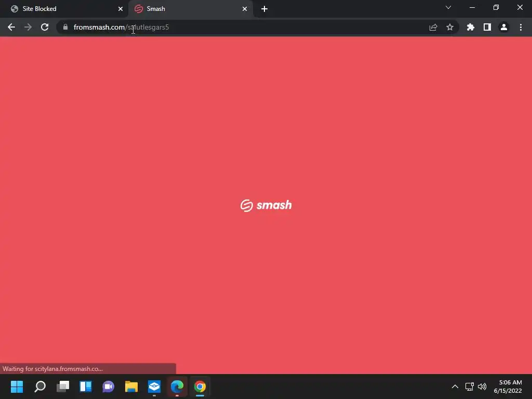Share this page icon
532x399 pixels.
point(433,27)
